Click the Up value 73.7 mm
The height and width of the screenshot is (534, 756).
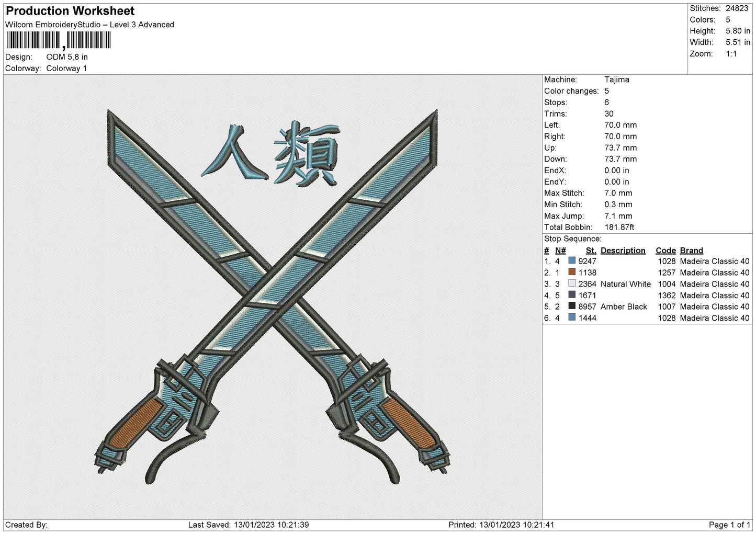[x=620, y=148]
